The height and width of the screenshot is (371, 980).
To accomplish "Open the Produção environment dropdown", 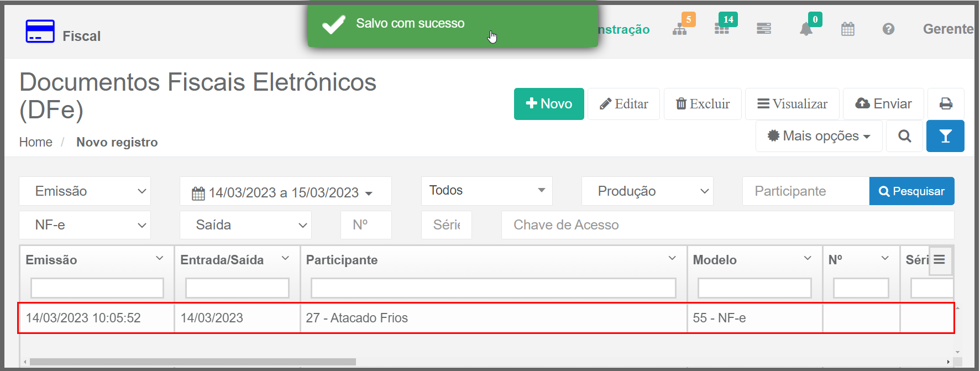I will coord(647,191).
